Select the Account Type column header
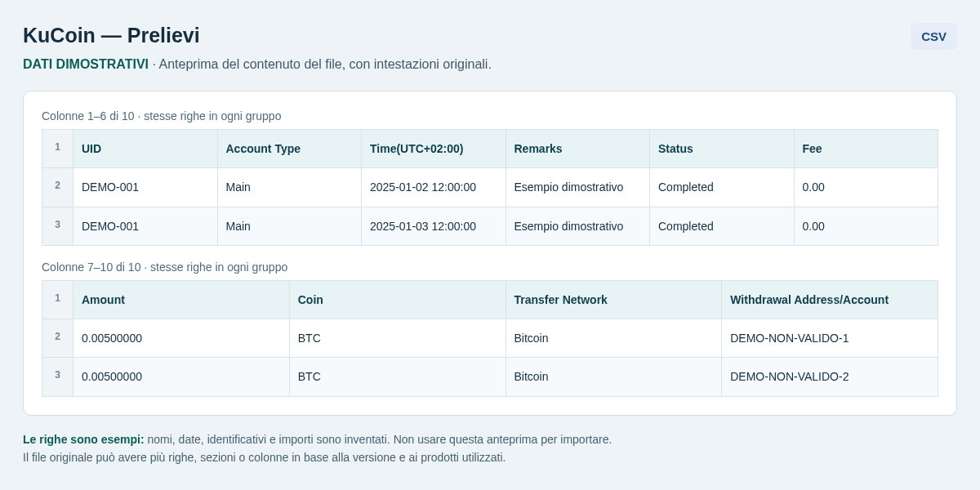Image resolution: width=980 pixels, height=490 pixels. click(x=289, y=149)
